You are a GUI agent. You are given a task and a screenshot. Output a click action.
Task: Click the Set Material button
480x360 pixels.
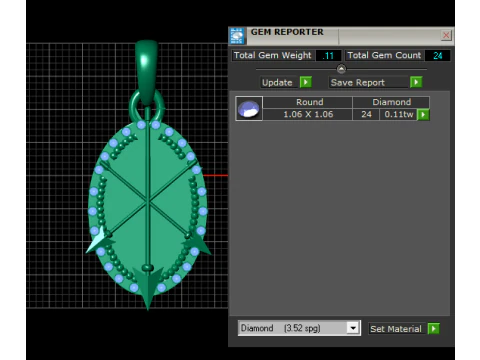tap(396, 329)
